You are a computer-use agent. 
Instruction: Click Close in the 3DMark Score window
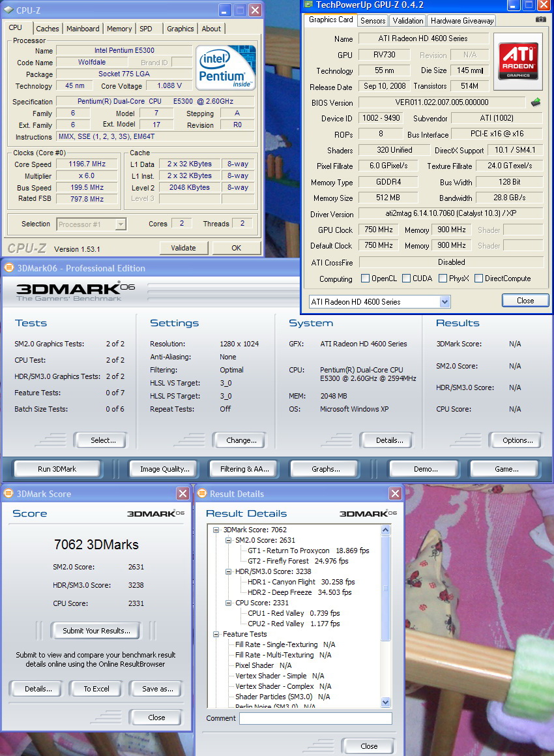tap(156, 718)
